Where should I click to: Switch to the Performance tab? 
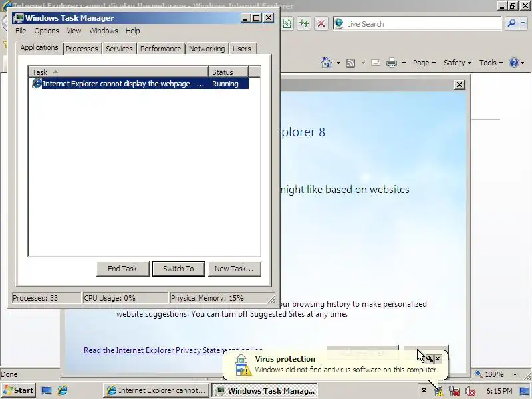[x=160, y=49]
